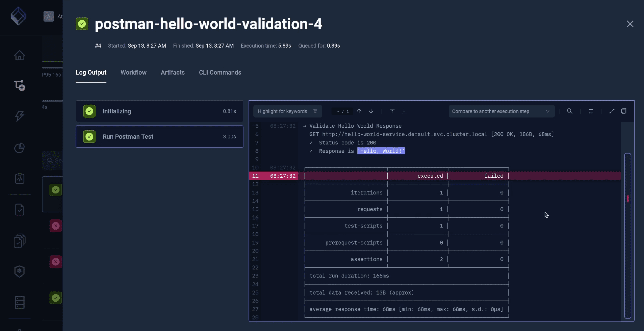The image size is (644, 331).
Task: Select the Run Postman Test step
Action: [x=159, y=136]
